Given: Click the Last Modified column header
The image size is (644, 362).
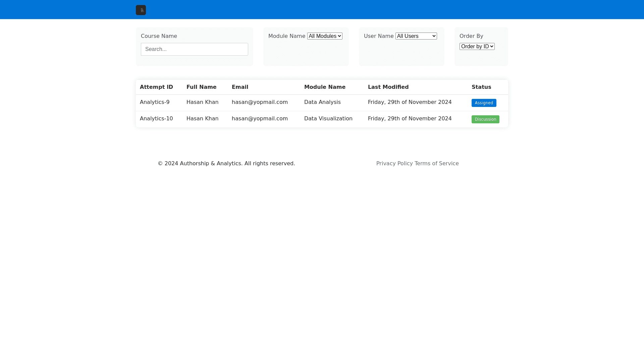Looking at the screenshot, I should point(388,87).
